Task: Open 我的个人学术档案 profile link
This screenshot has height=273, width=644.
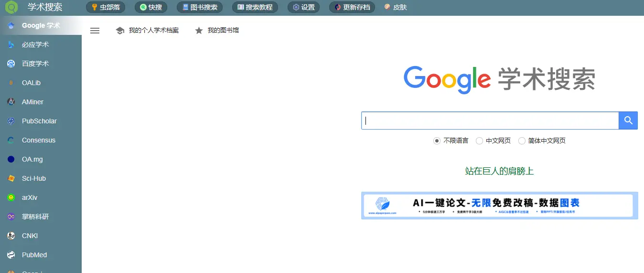Action: click(147, 31)
